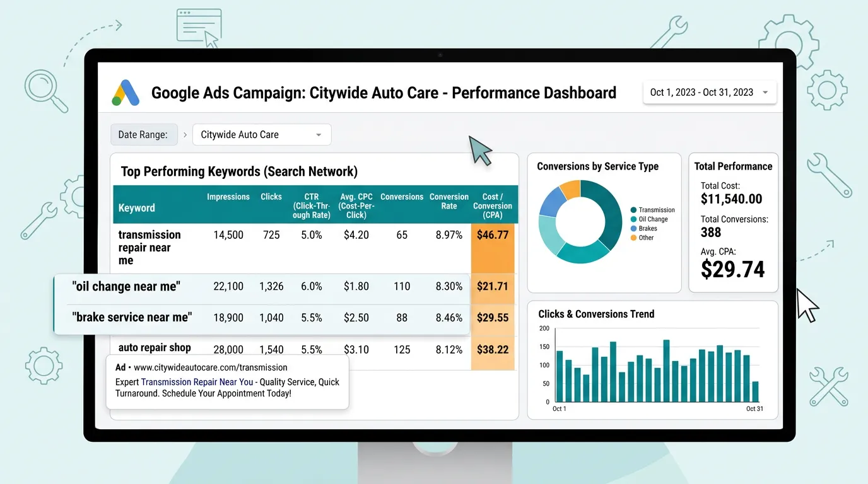
Task: Click the Avg. CPC column header
Action: coord(356,205)
